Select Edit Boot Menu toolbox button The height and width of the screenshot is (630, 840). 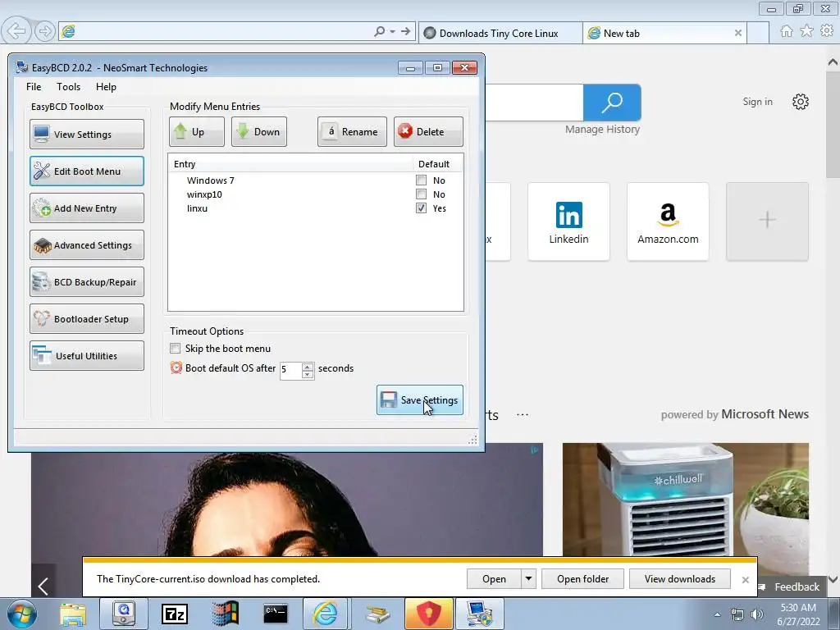point(87,171)
